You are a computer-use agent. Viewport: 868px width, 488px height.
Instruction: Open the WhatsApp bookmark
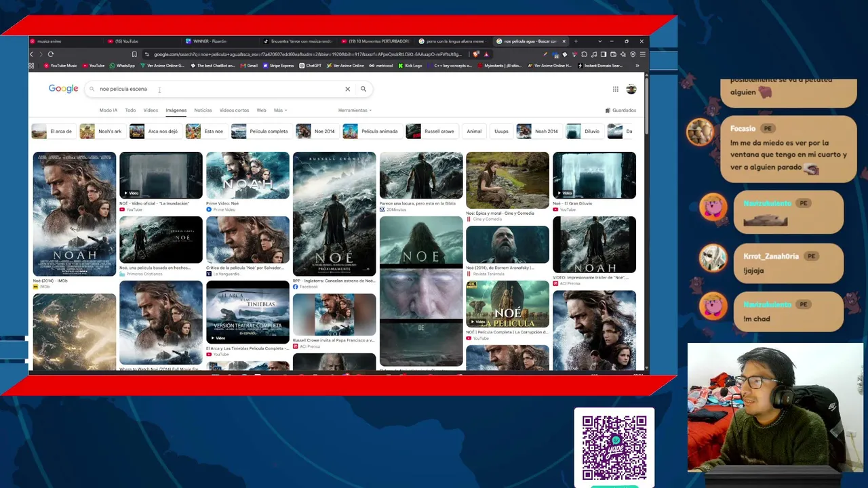pos(123,66)
